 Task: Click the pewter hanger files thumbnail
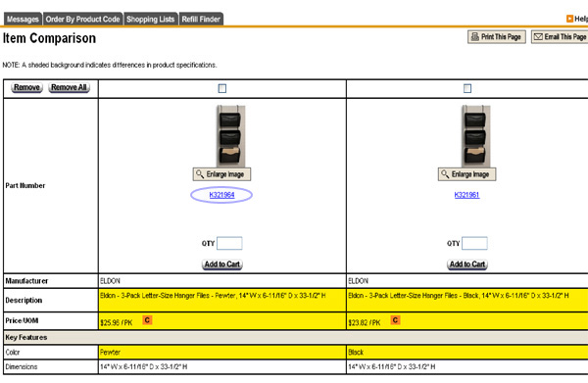(230, 136)
